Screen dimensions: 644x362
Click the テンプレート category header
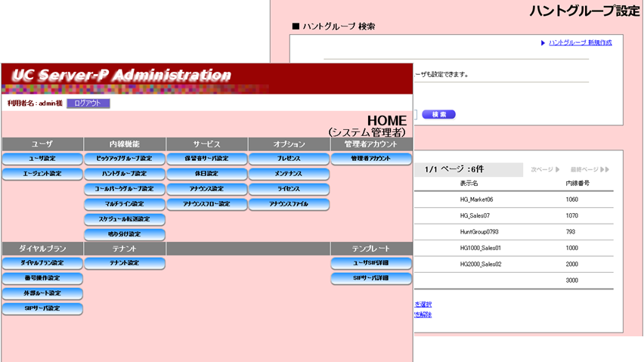click(x=371, y=249)
